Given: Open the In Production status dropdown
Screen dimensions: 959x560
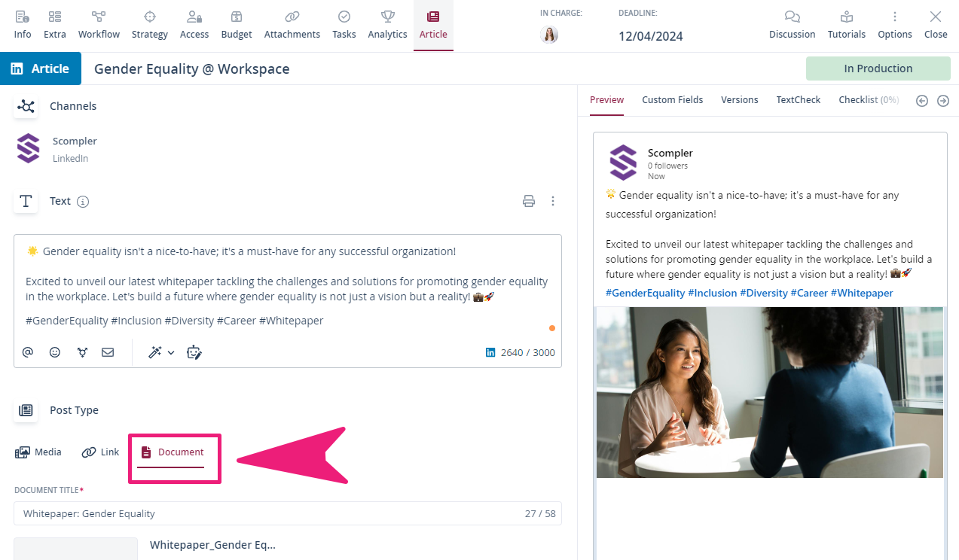Looking at the screenshot, I should (878, 68).
